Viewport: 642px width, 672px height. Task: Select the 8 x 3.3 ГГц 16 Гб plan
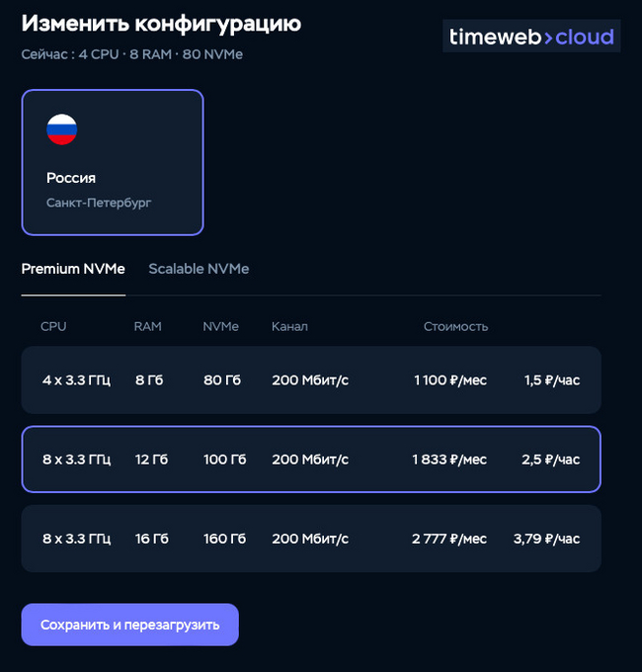pos(310,539)
